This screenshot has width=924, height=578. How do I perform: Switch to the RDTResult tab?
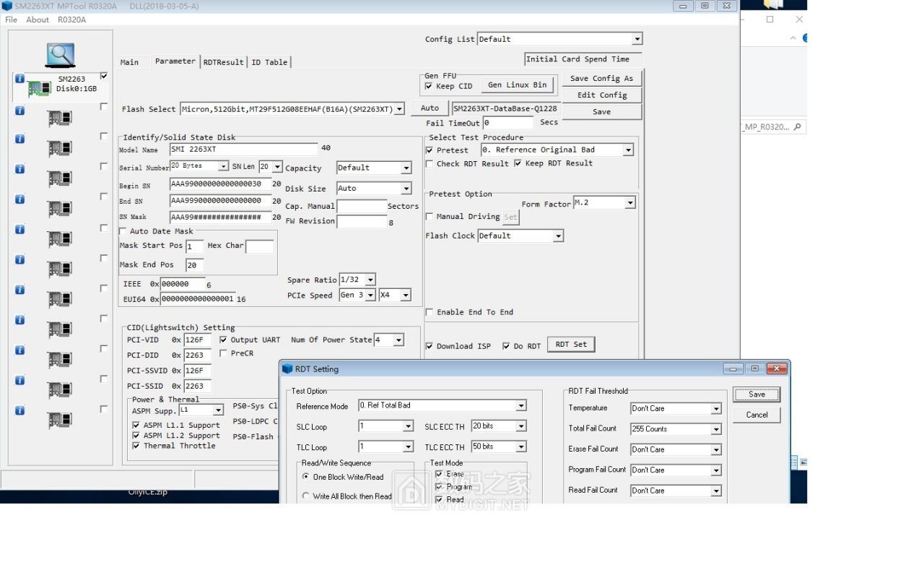(x=223, y=62)
